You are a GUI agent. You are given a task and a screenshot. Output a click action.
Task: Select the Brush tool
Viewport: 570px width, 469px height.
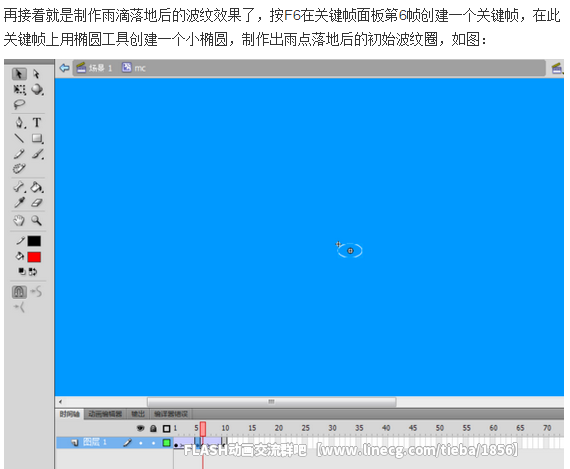pyautogui.click(x=37, y=154)
